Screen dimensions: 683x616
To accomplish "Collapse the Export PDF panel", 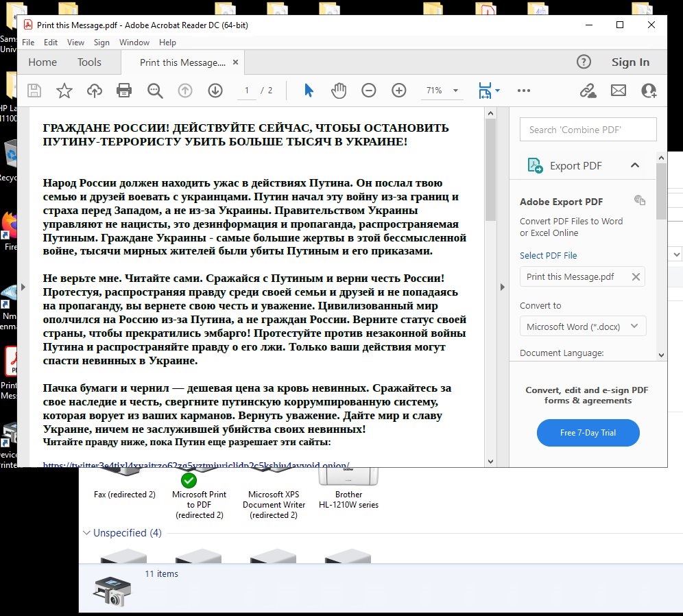I will (x=634, y=165).
